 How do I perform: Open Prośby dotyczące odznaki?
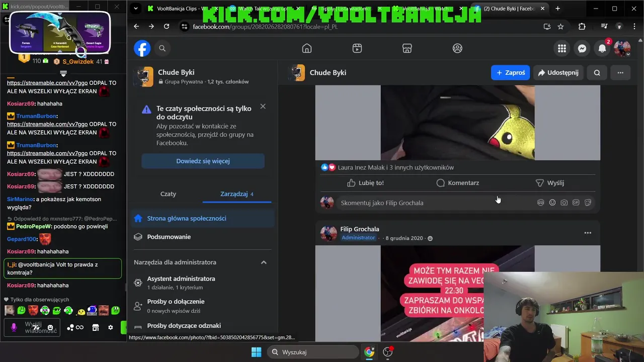(x=203, y=326)
